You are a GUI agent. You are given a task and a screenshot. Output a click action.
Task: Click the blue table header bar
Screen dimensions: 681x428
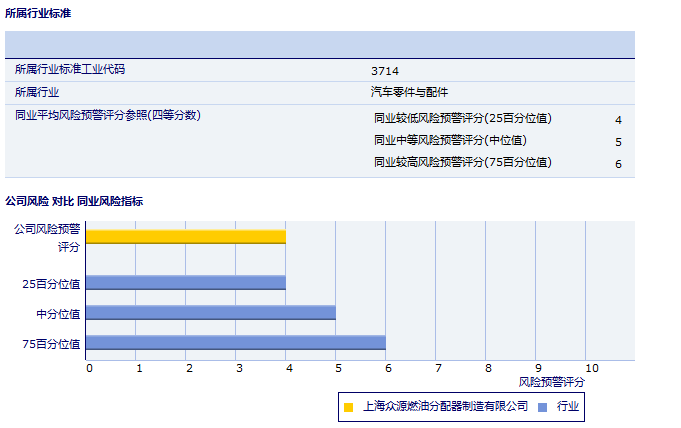(x=320, y=45)
